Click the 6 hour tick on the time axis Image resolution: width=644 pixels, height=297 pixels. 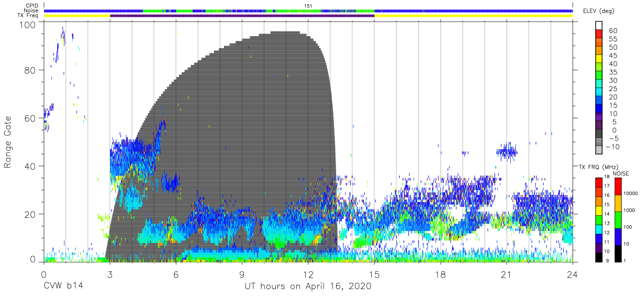pyautogui.click(x=176, y=275)
